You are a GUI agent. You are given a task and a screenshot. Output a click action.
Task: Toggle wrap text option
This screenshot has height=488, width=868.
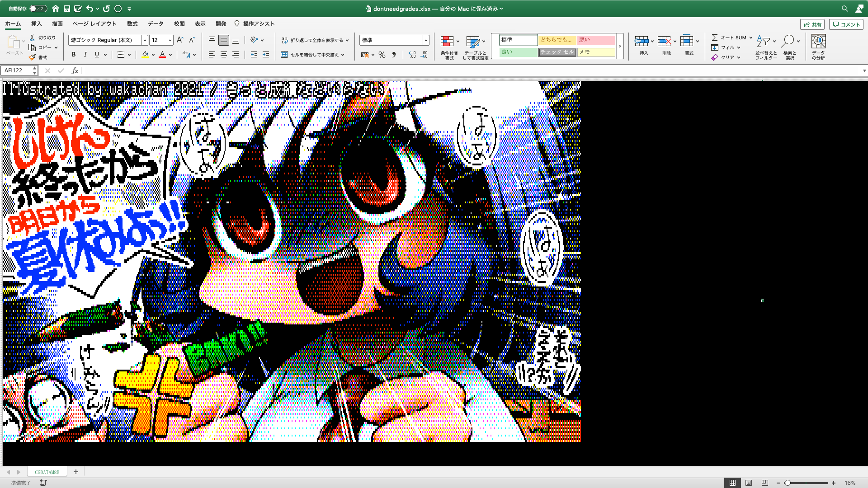point(315,40)
